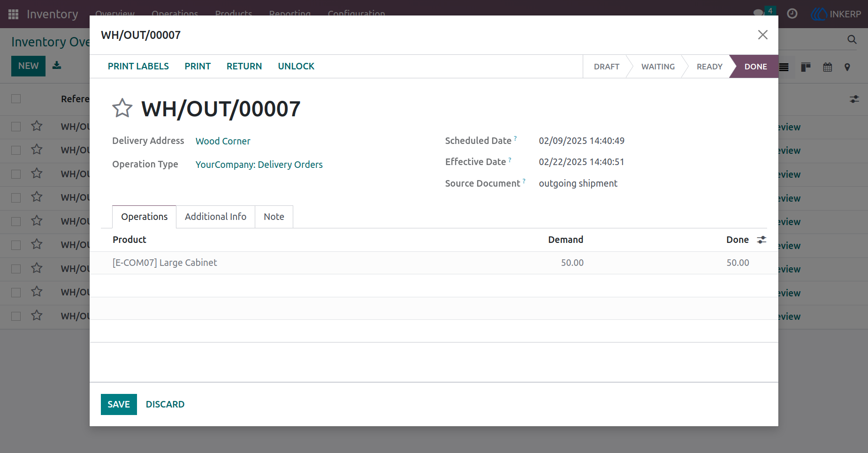Switch to list view icon

(x=784, y=67)
